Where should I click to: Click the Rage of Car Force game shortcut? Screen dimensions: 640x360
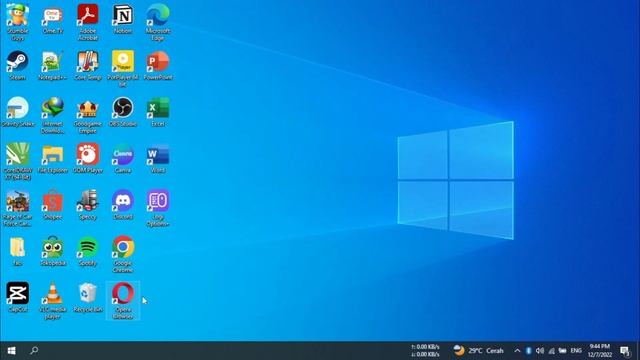(x=18, y=208)
